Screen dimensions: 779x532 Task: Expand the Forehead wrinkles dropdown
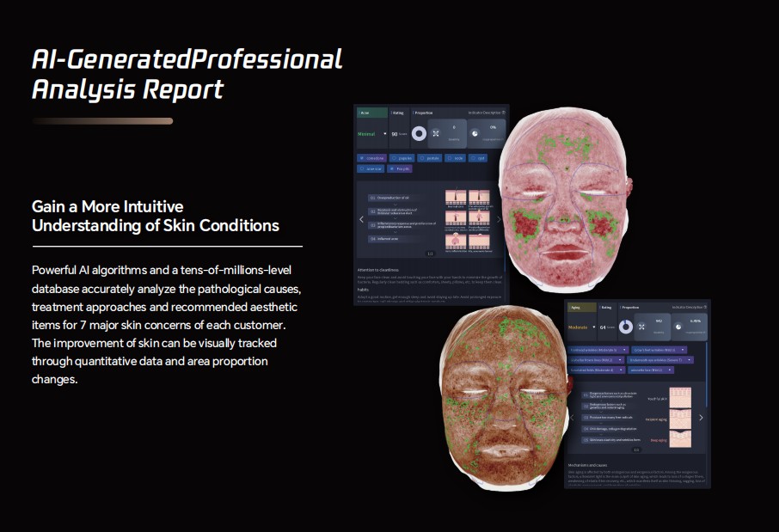(x=598, y=350)
